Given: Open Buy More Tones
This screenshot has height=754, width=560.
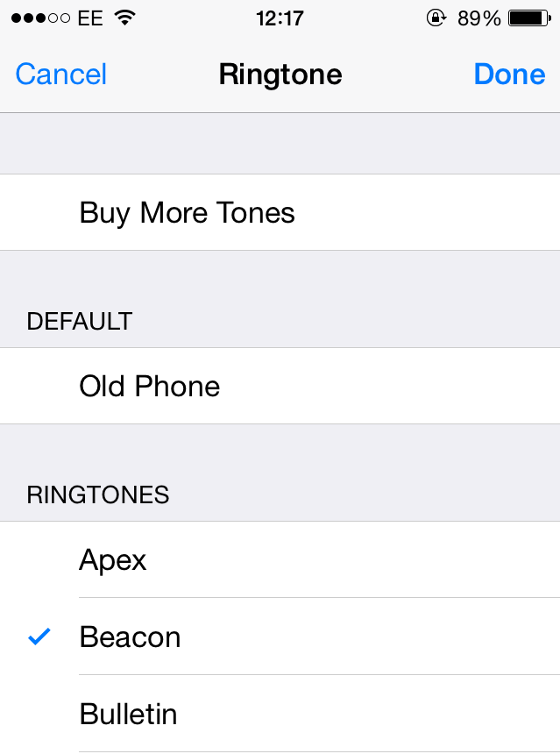Looking at the screenshot, I should coord(280,212).
